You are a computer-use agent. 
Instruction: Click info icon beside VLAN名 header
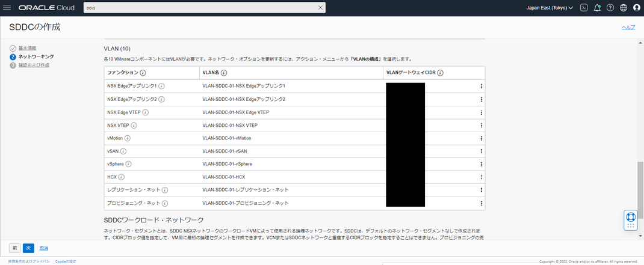(224, 73)
